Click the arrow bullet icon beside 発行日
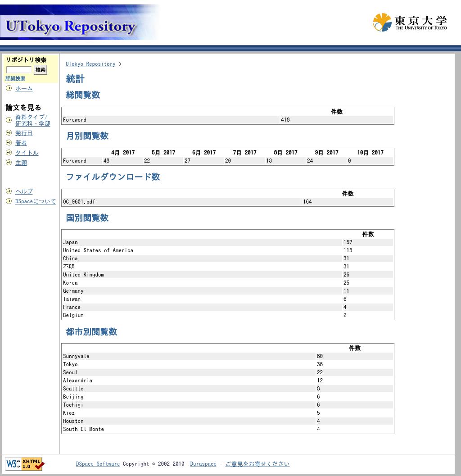Screen dimensions: 461x476 click(x=9, y=133)
